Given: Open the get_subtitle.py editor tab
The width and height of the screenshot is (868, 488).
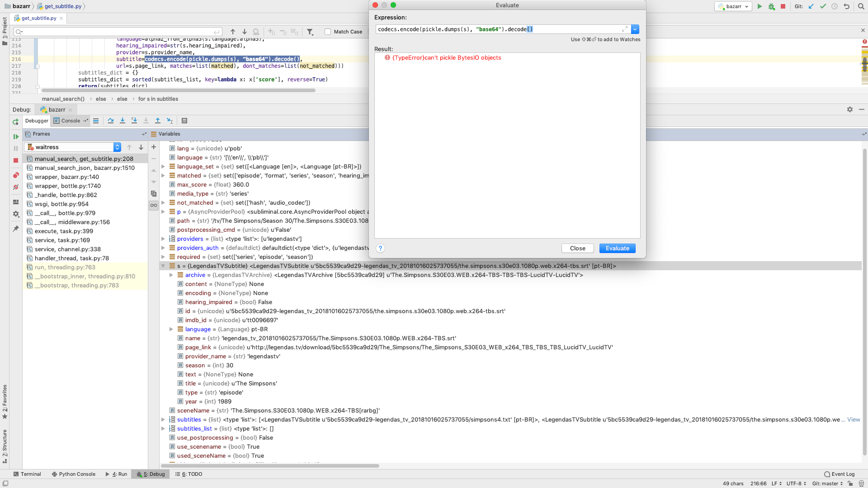Looking at the screenshot, I should point(39,18).
